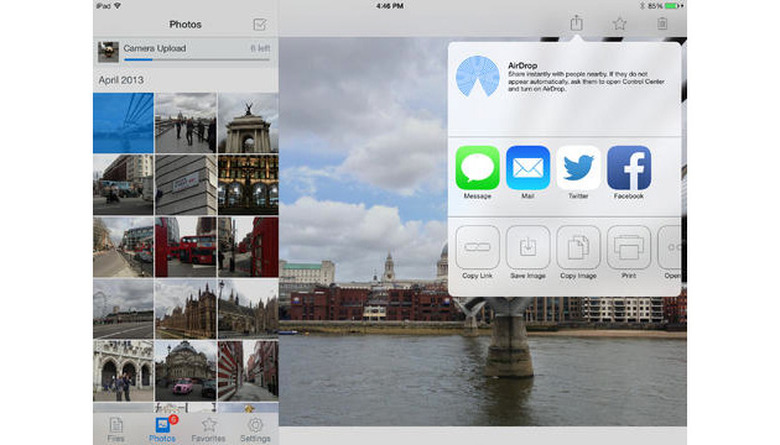Delete photo using trash icon
The width and height of the screenshot is (780, 445).
tap(662, 23)
